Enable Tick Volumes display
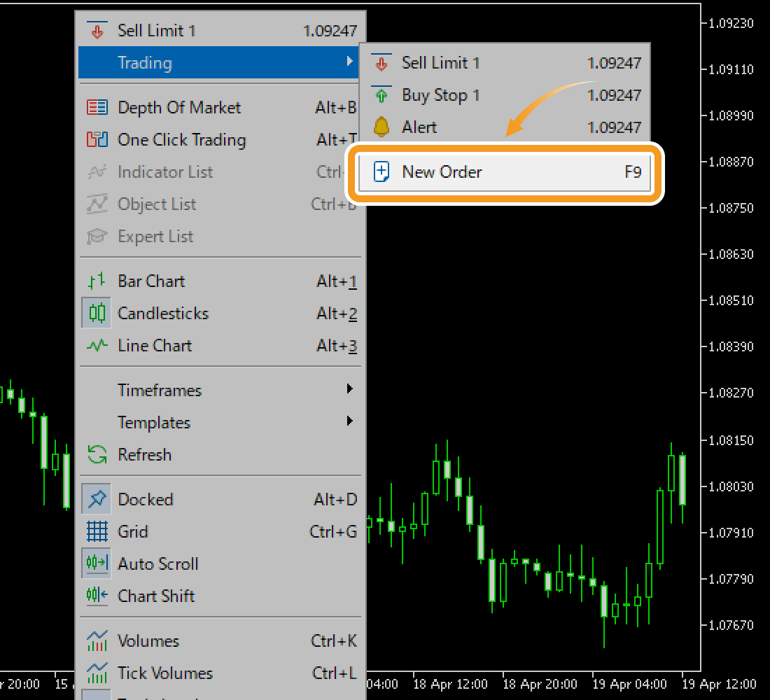 pyautogui.click(x=165, y=673)
